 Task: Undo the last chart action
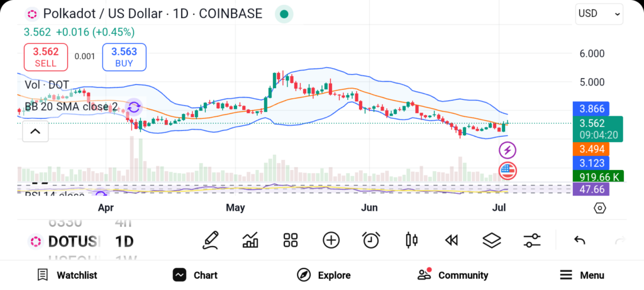click(x=580, y=240)
